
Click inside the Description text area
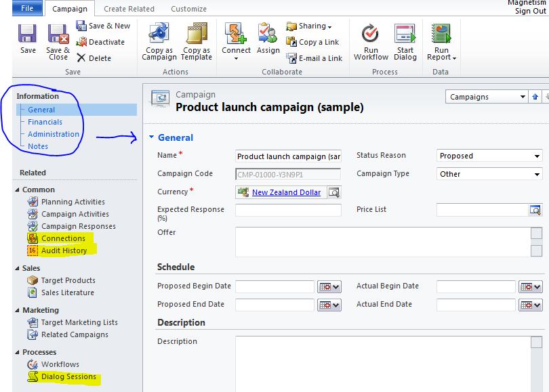click(x=383, y=364)
